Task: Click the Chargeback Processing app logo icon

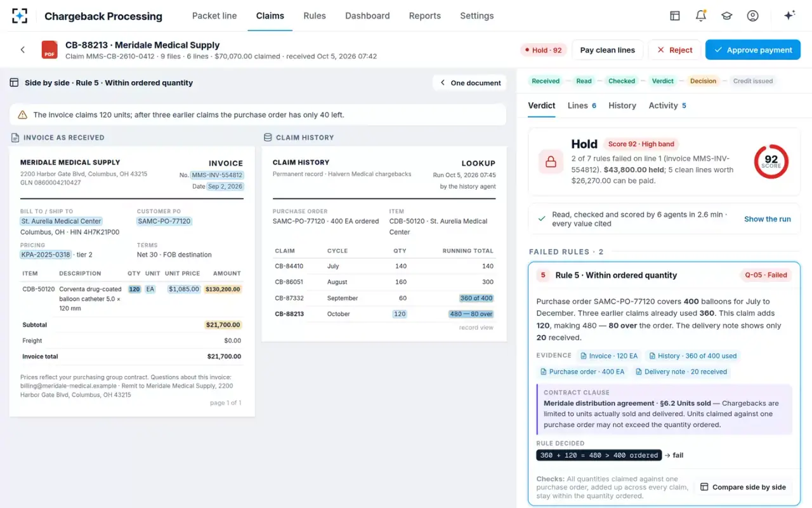Action: coord(20,16)
